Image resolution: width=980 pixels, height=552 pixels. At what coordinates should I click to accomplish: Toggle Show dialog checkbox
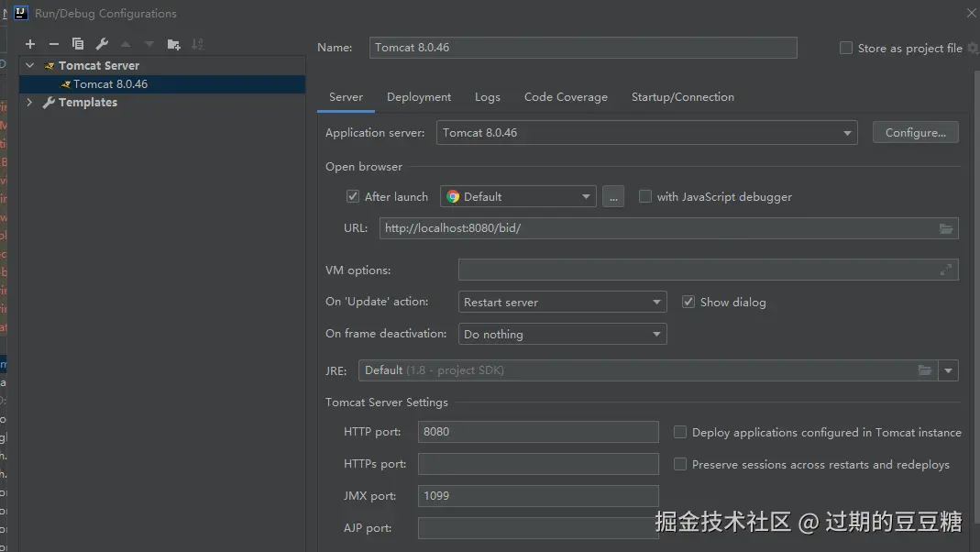pyautogui.click(x=688, y=302)
